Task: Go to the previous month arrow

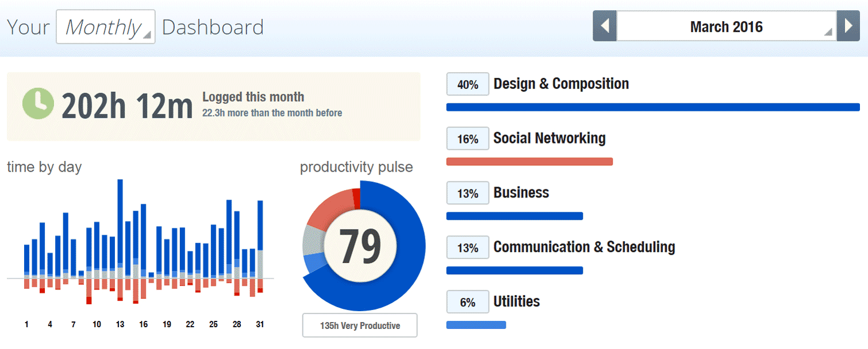Action: coord(605,26)
